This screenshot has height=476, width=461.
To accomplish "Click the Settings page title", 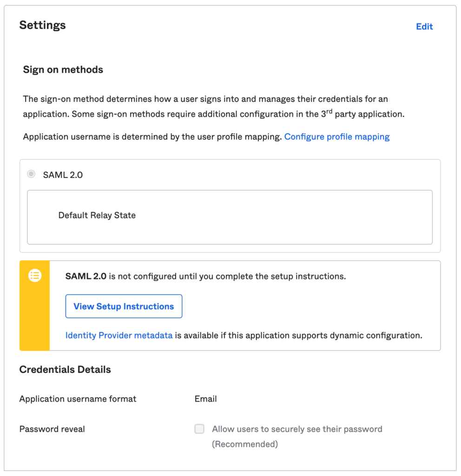I will coord(42,26).
